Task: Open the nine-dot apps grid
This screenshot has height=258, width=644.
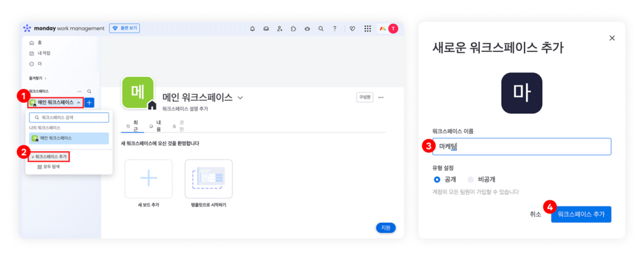Action: coord(367,28)
